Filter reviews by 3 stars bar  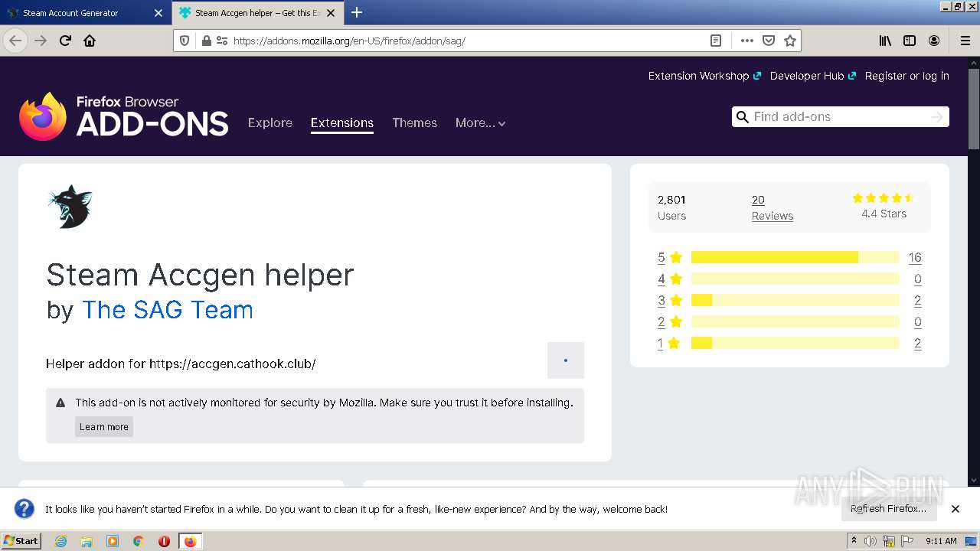795,300
